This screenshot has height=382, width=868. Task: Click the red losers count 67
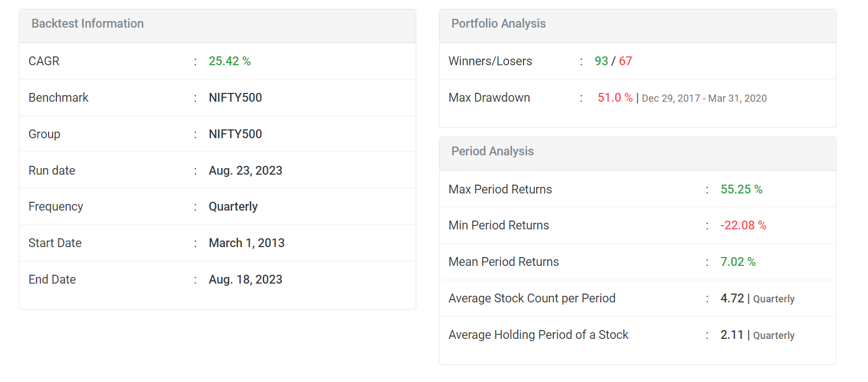tap(625, 61)
